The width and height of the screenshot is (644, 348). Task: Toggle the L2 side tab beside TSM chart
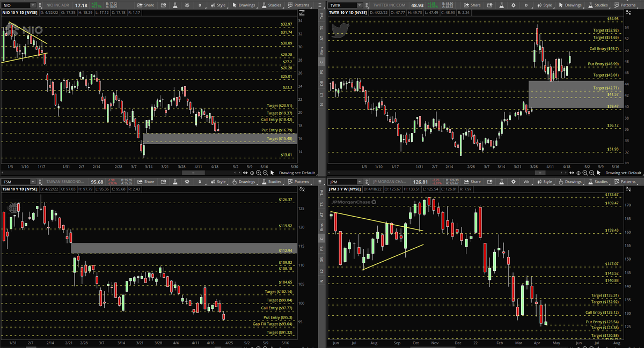321,272
